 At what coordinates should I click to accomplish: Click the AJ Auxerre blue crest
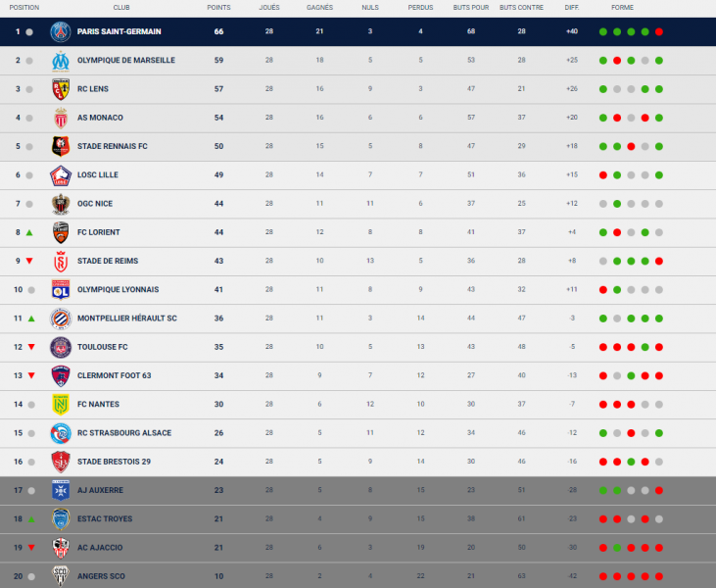61,490
